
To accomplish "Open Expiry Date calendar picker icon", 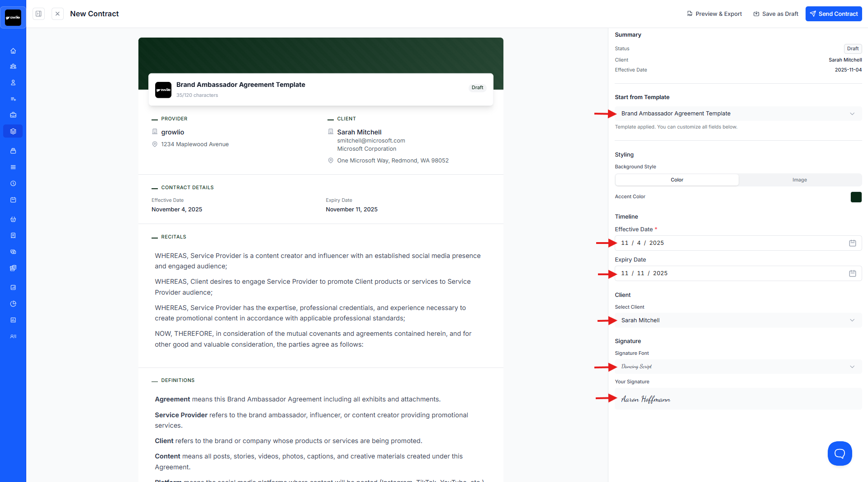I will pos(852,273).
